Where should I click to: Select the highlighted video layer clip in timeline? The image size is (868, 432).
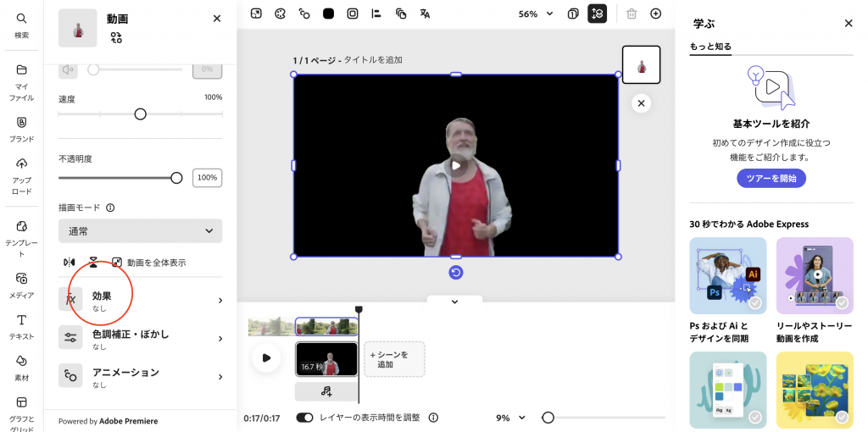[326, 326]
